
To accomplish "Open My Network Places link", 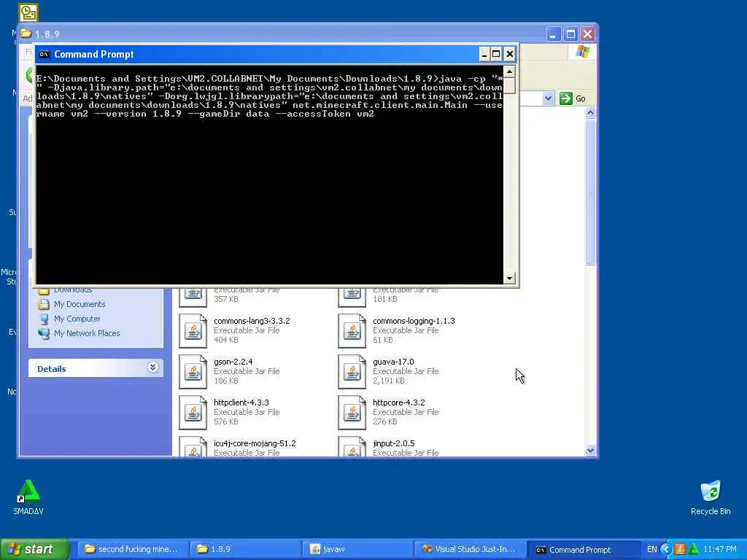I will 87,333.
